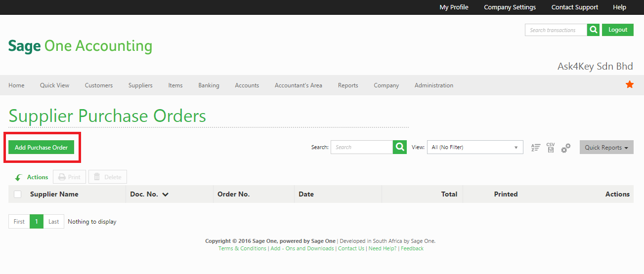Viewport: 644px width, 274px height.
Task: Open the Company menu
Action: pos(386,85)
